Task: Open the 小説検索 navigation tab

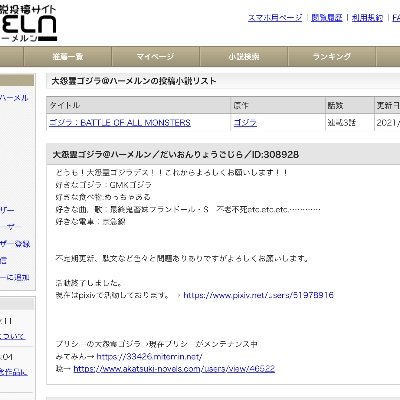Action: pos(244,57)
